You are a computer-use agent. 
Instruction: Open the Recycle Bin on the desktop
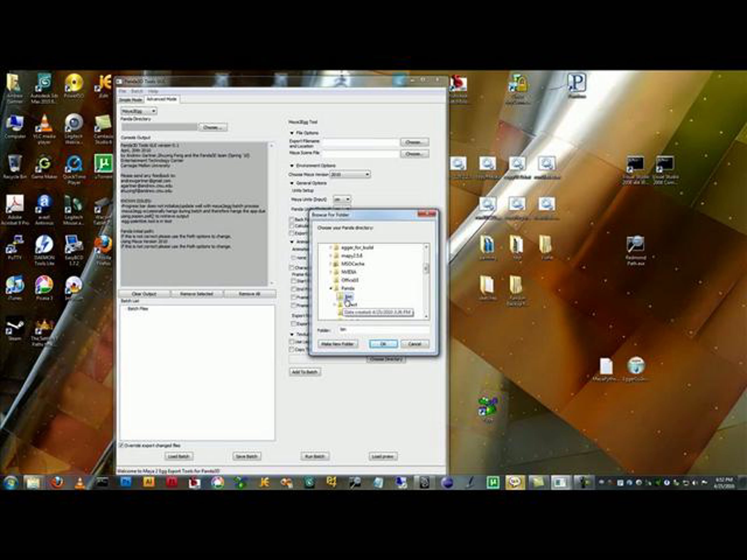tap(15, 166)
